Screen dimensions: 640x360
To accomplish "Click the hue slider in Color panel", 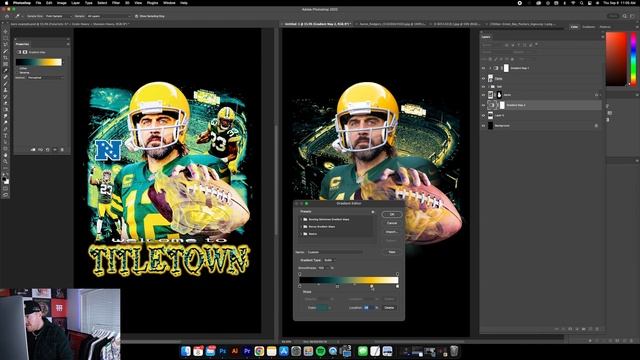I will (x=633, y=59).
